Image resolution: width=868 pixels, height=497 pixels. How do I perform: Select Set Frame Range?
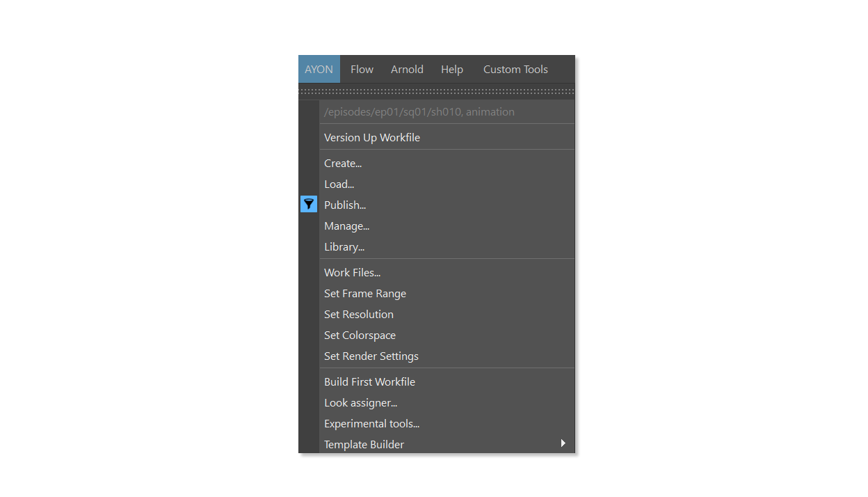(x=447, y=294)
